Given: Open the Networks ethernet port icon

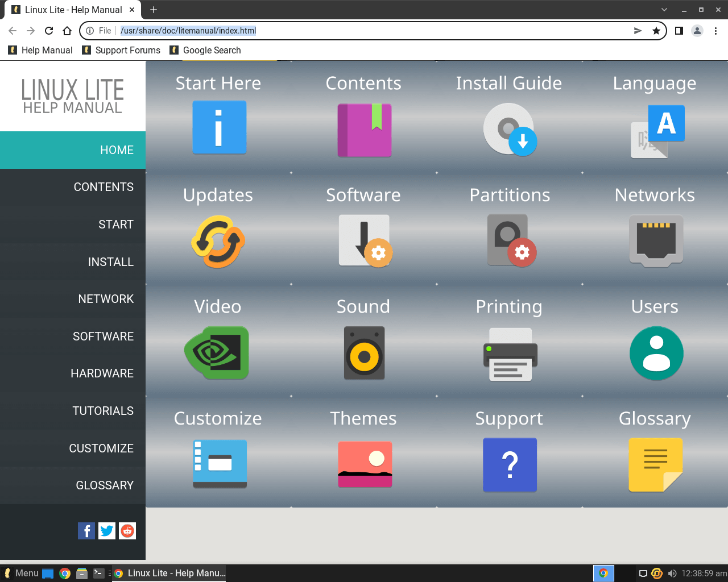Looking at the screenshot, I should [655, 240].
